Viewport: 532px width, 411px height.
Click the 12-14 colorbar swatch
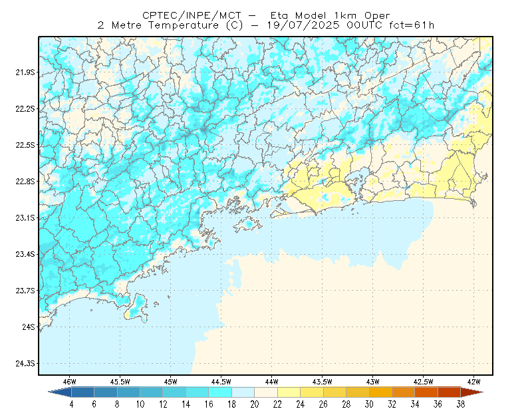(x=174, y=392)
